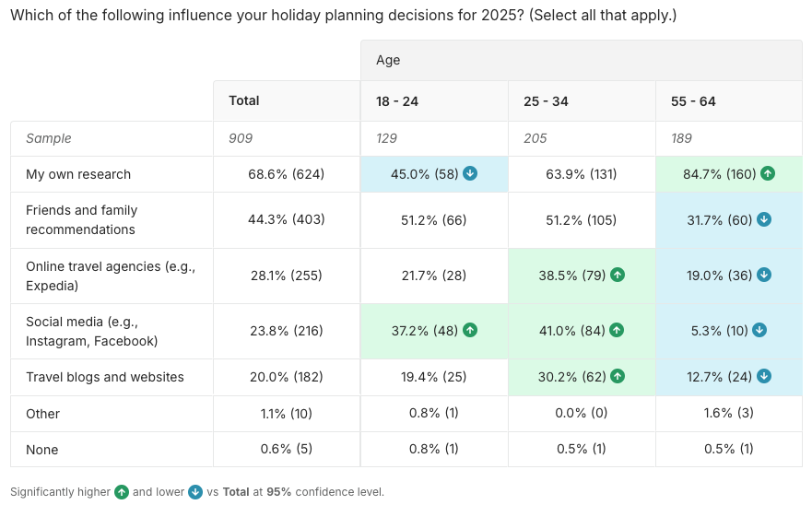
Task: Click the up arrow beside 30.2% (62)
Action: 618,376
